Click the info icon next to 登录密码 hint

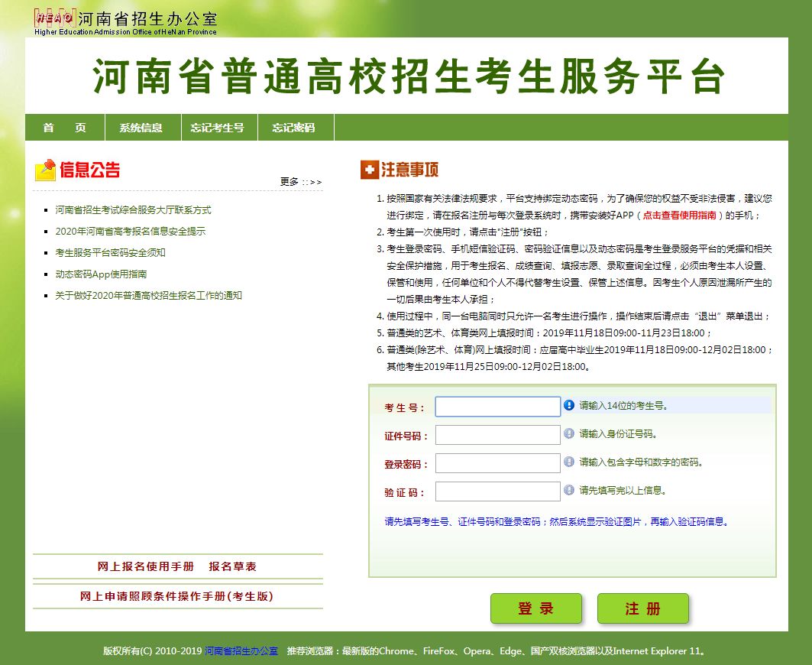[x=569, y=462]
